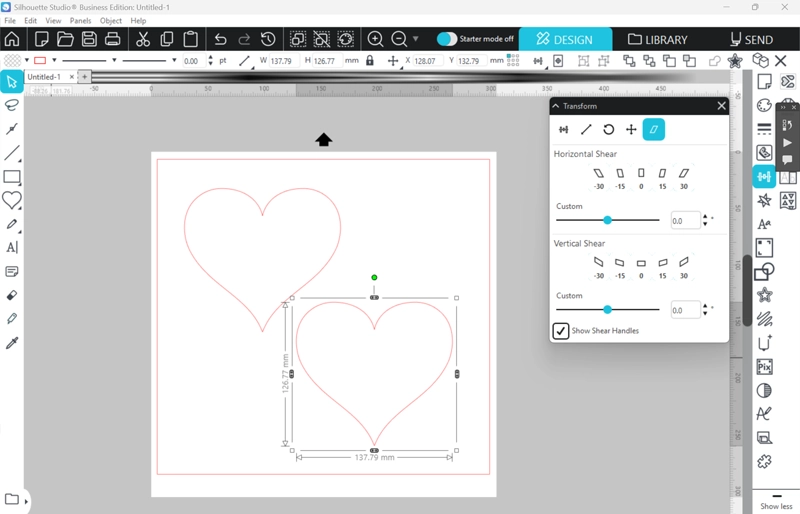Click the Zoom In magnifier icon
Image resolution: width=800 pixels, height=514 pixels.
375,39
